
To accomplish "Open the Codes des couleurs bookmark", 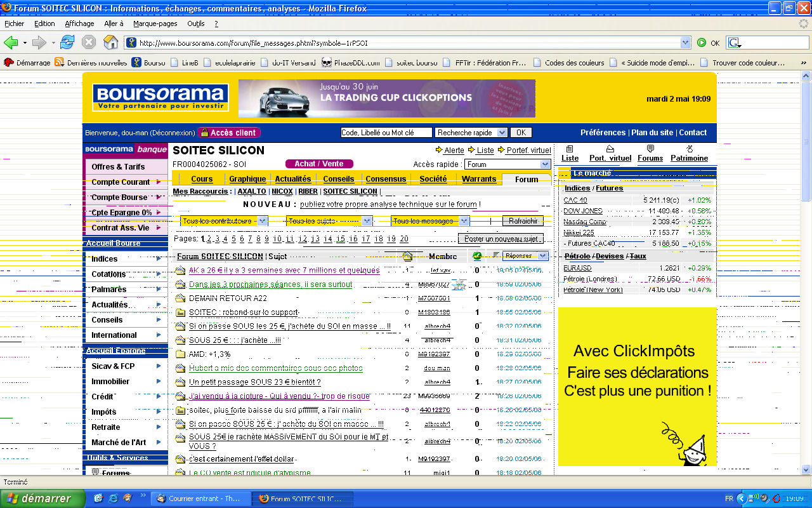I will tap(569, 62).
